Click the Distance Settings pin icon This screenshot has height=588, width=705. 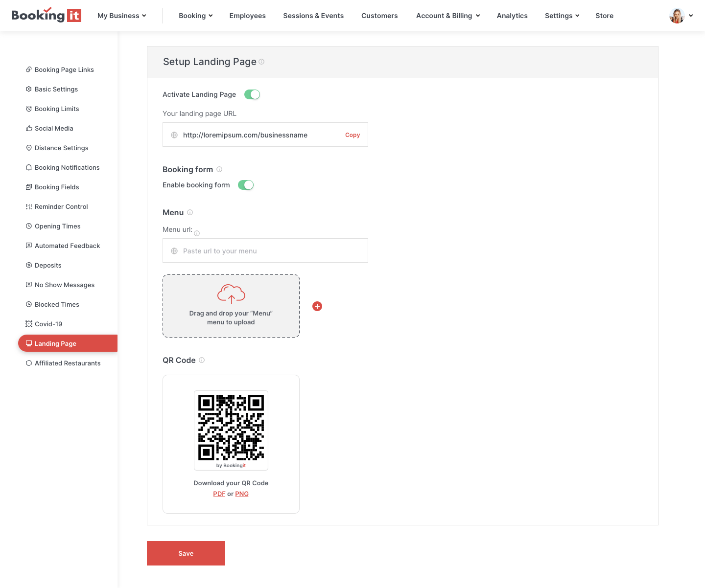coord(29,148)
